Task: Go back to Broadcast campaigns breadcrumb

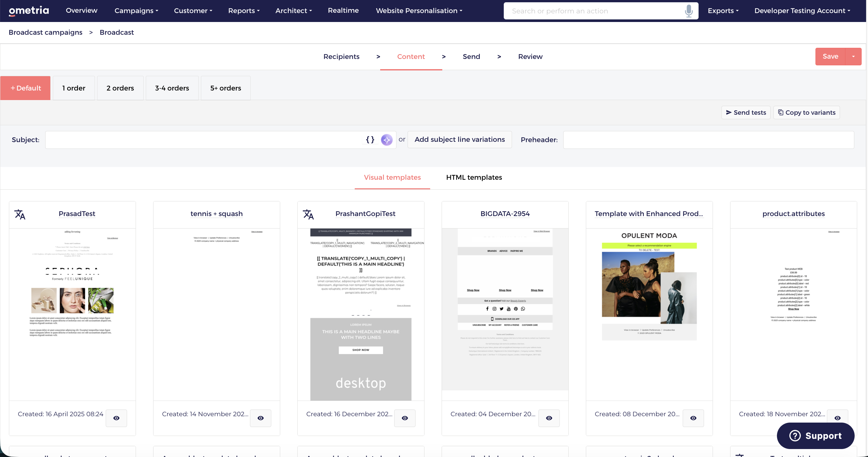Action: point(46,33)
